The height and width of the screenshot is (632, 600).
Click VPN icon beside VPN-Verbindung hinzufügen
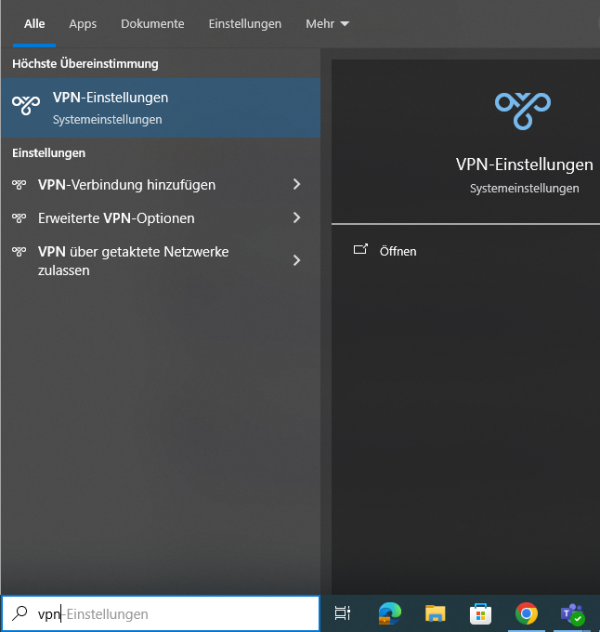(x=19, y=185)
